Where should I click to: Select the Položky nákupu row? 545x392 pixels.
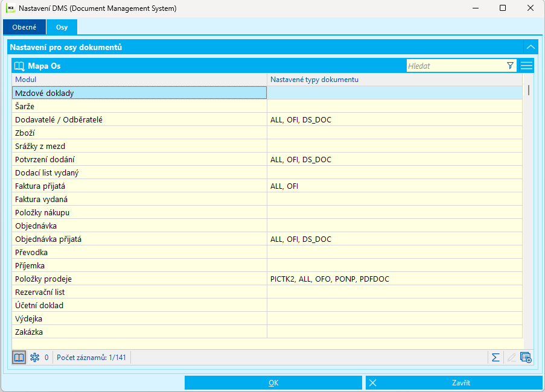pyautogui.click(x=267, y=212)
